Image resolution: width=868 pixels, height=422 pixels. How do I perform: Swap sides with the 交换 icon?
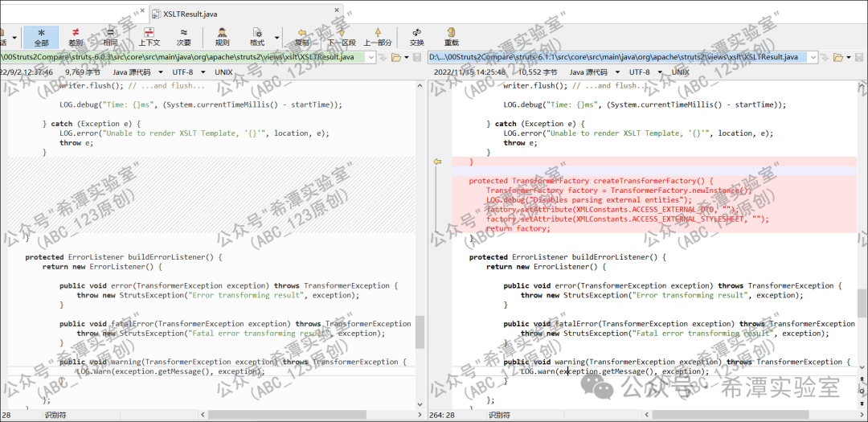click(416, 35)
